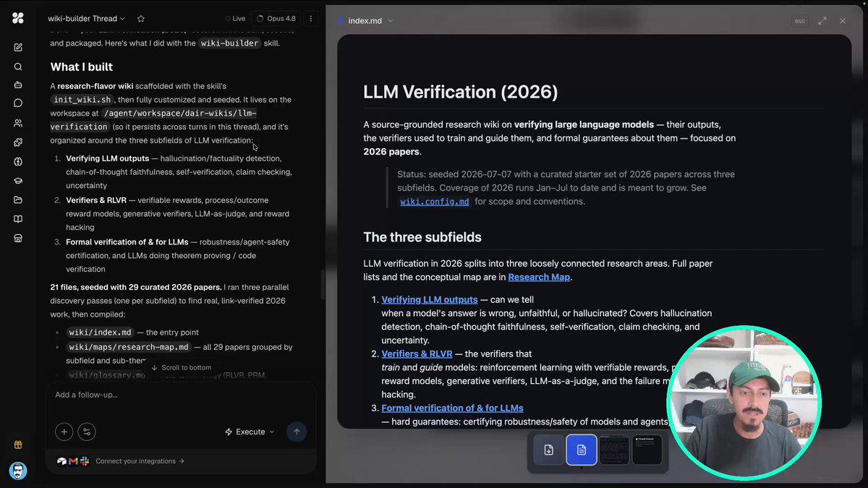Click the app logo in the sidebar
The height and width of the screenshot is (488, 868).
tap(18, 18)
